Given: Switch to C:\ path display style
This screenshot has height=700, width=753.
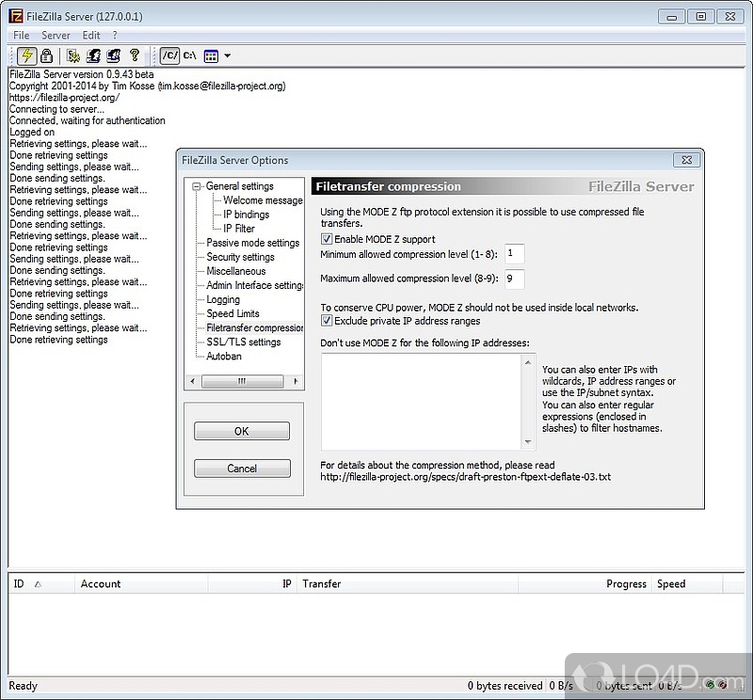Looking at the screenshot, I should click(189, 56).
